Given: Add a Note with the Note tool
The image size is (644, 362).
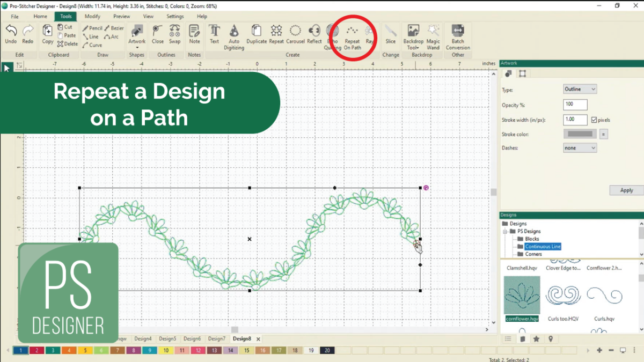Looking at the screenshot, I should (194, 34).
